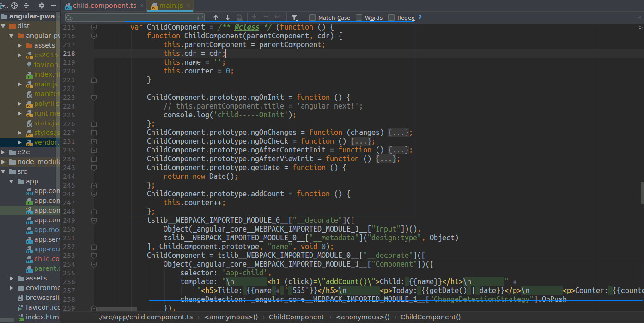Enable the Words checkbox
The image size is (644, 323).
click(359, 18)
